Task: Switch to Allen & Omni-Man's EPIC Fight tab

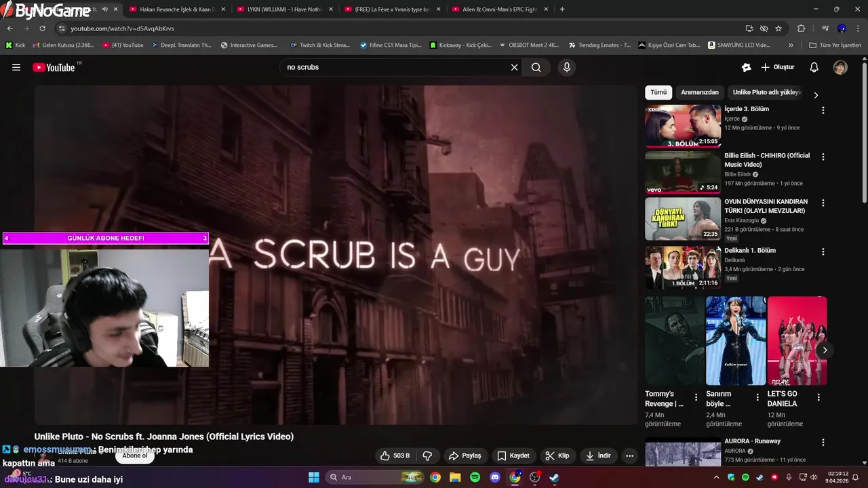Action: (499, 9)
